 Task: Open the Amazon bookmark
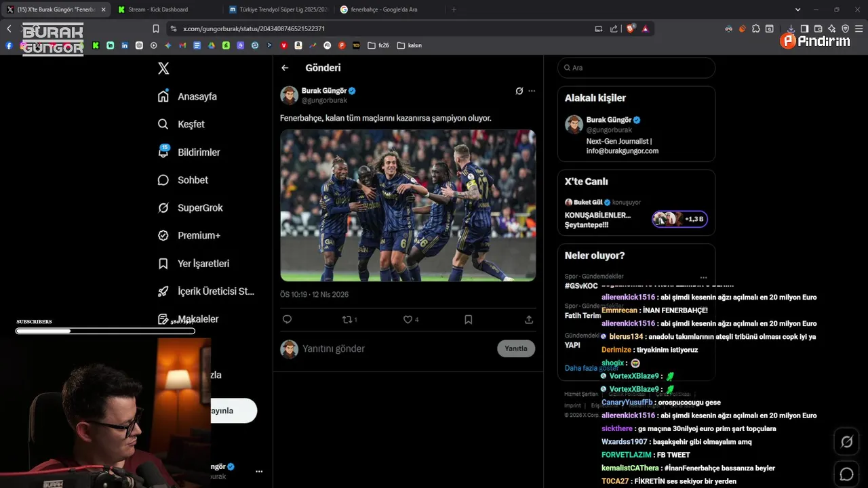pyautogui.click(x=298, y=45)
